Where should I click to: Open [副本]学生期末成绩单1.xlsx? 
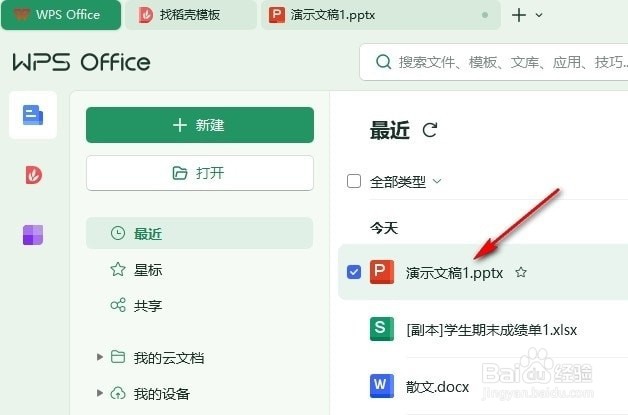pos(491,330)
